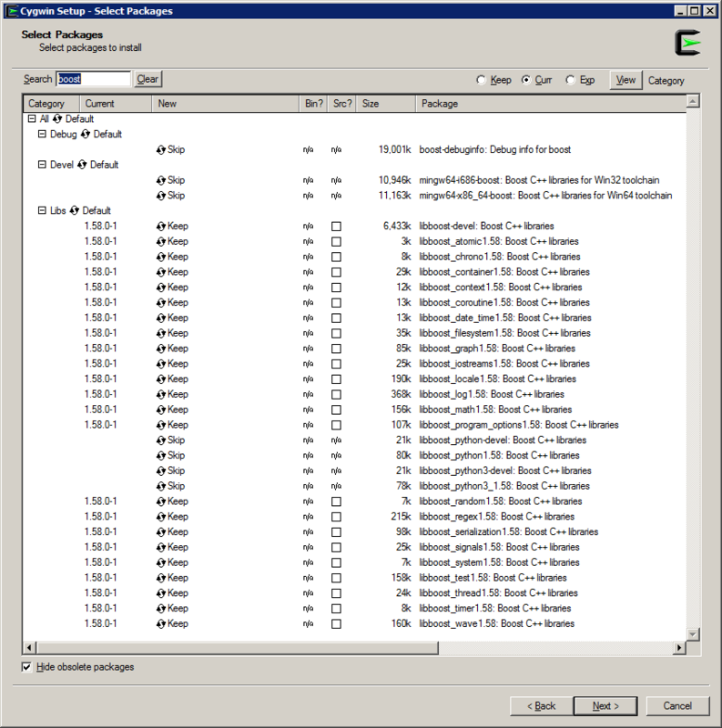Image resolution: width=722 pixels, height=728 pixels.
Task: Cancel the Cygwin setup
Action: click(x=677, y=706)
